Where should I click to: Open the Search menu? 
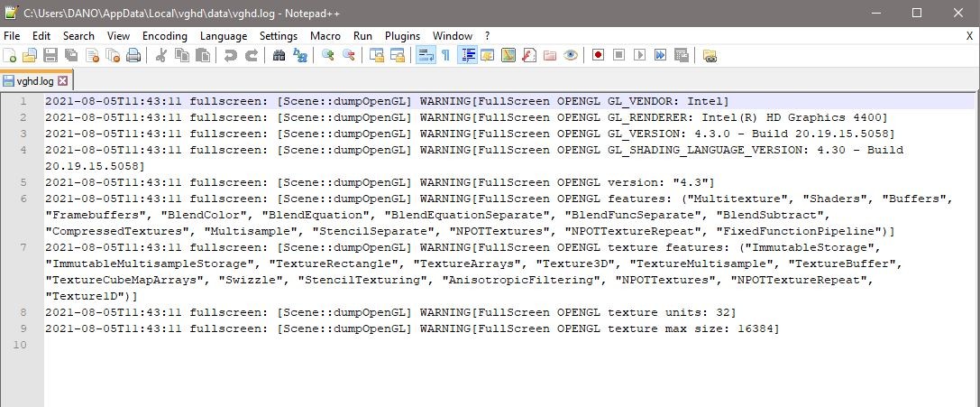[x=78, y=35]
